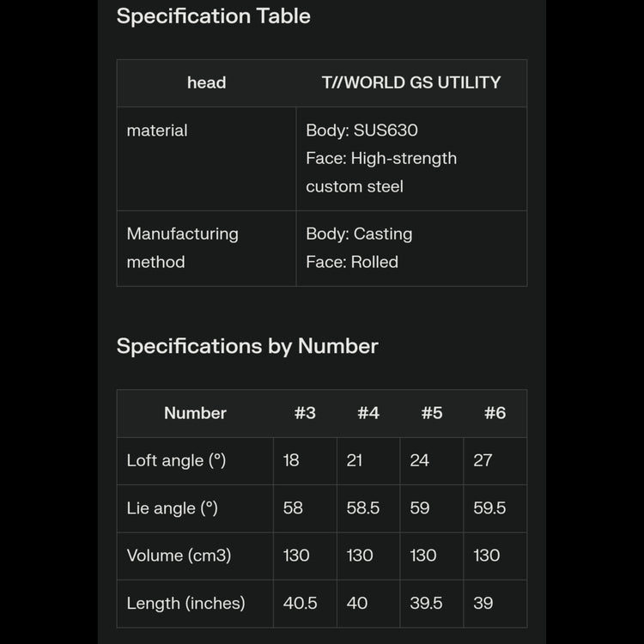
Task: Click the Volume (cm3) row label
Action: click(x=179, y=556)
